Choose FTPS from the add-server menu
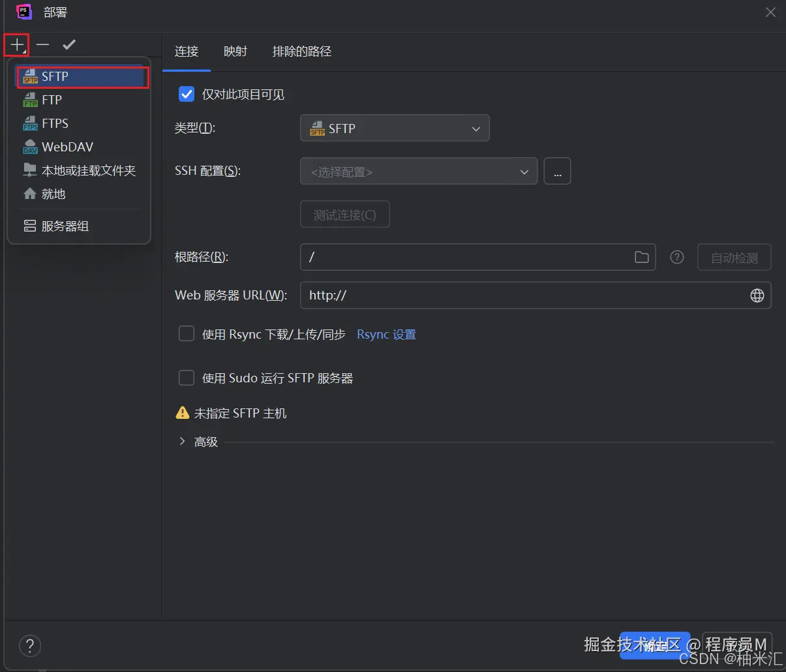The height and width of the screenshot is (672, 786). coord(78,123)
